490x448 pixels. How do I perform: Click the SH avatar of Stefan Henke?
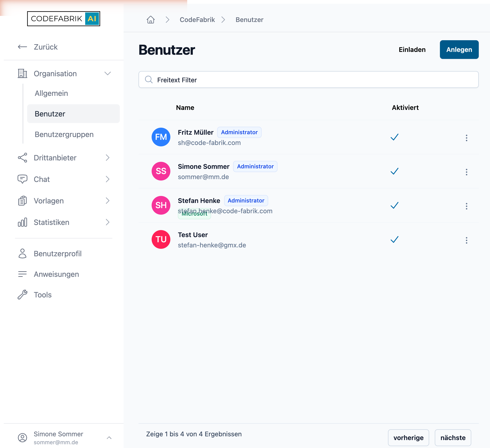[161, 205]
